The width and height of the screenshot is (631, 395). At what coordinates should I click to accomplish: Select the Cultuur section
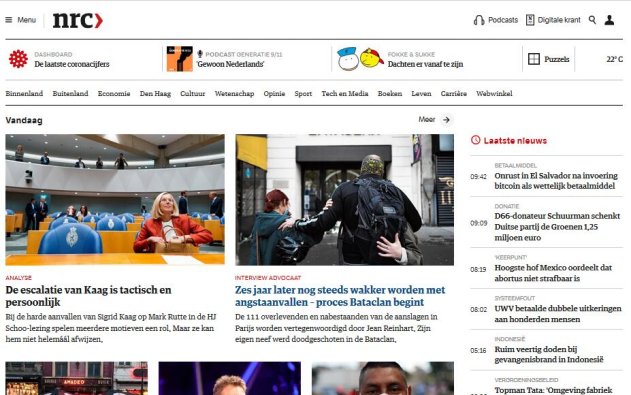(x=192, y=94)
